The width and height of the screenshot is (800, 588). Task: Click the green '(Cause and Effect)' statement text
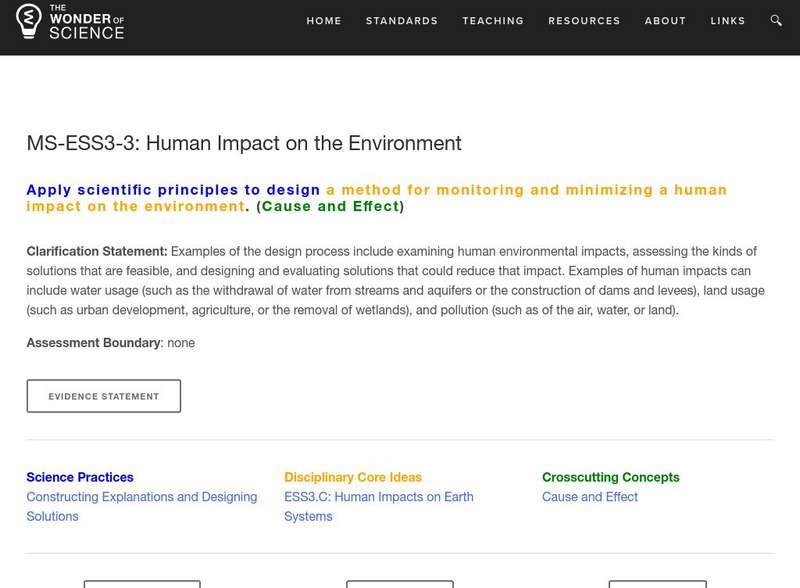(330, 207)
